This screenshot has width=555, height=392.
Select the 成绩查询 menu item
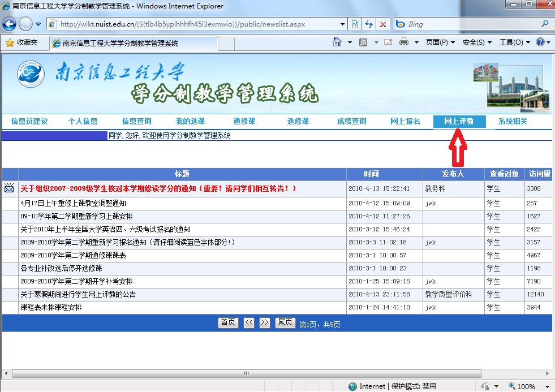tap(351, 121)
